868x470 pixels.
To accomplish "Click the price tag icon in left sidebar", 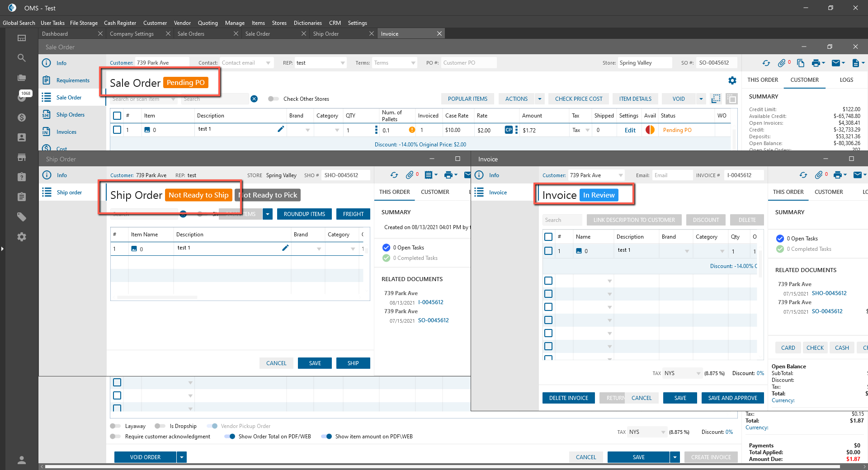I will [21, 217].
